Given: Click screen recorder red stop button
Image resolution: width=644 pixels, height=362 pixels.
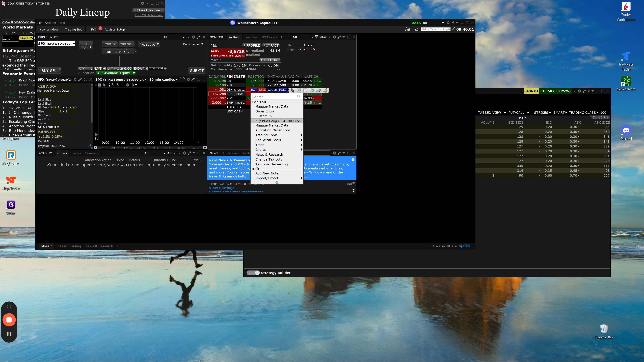Looking at the screenshot, I should click(9, 320).
